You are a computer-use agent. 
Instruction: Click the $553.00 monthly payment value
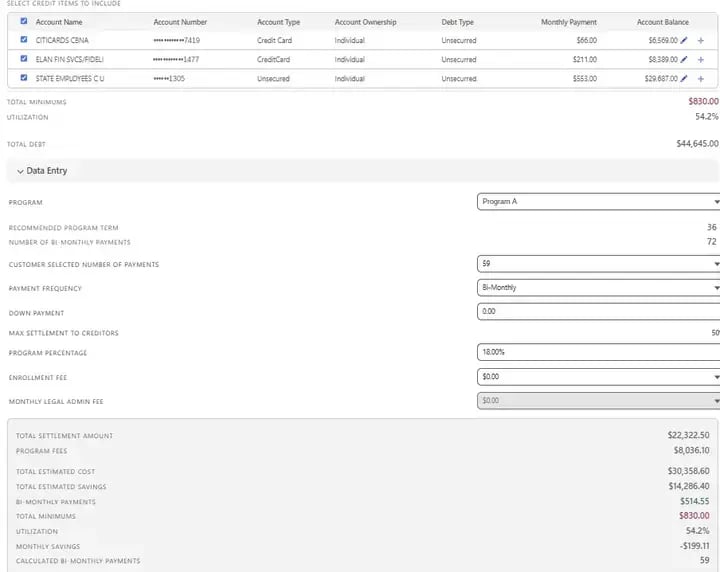(x=585, y=79)
